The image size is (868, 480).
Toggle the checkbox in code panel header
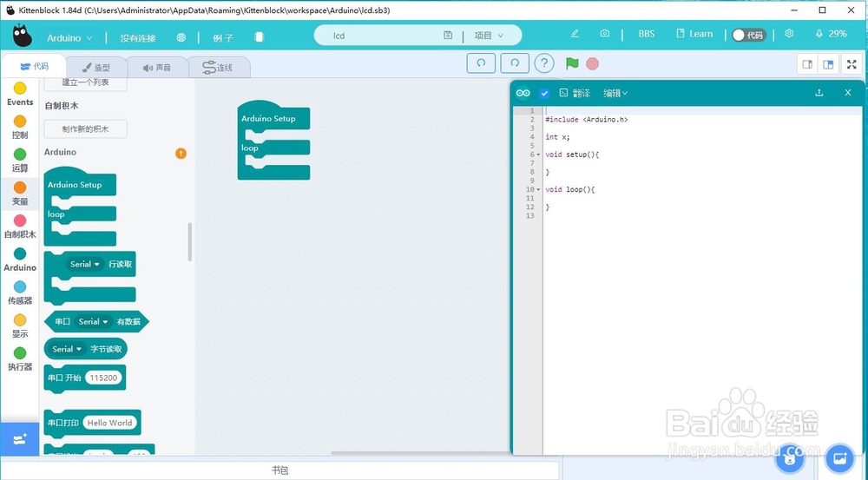pyautogui.click(x=544, y=93)
